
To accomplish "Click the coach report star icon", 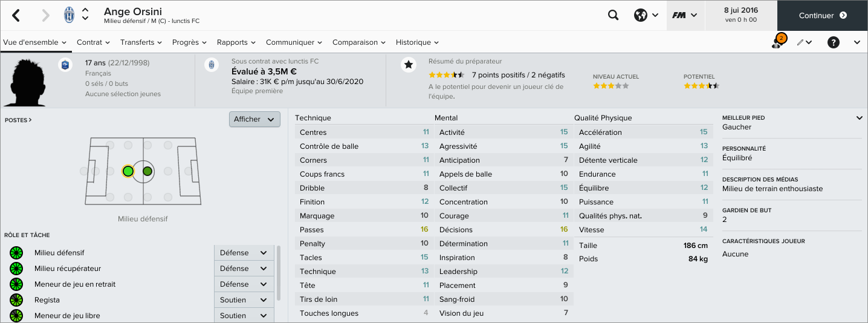I will click(409, 65).
